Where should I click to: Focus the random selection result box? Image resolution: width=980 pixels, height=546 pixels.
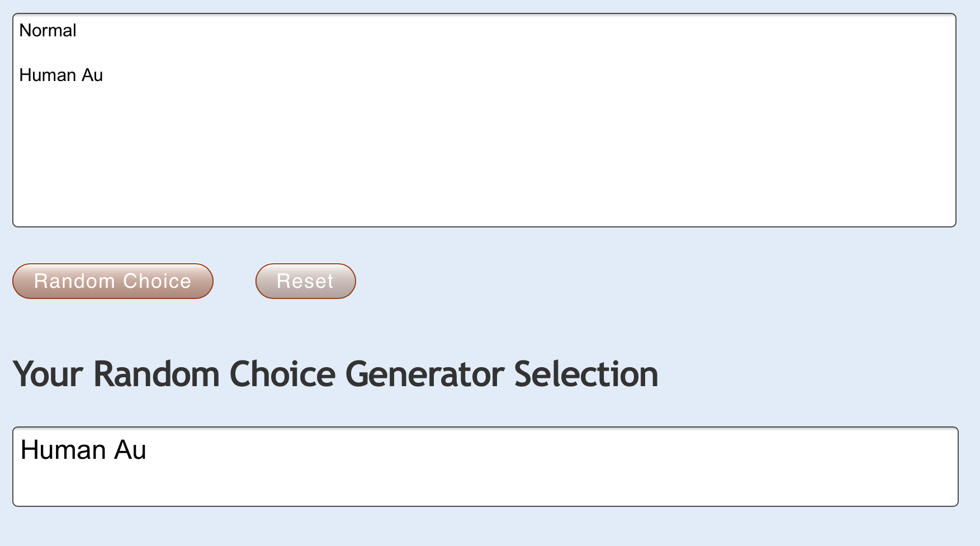pyautogui.click(x=485, y=481)
